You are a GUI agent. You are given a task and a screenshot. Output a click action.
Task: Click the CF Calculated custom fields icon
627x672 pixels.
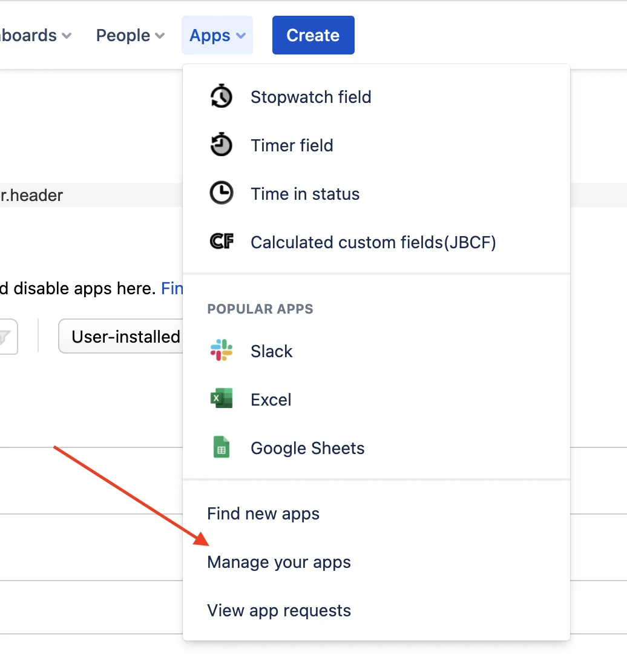pyautogui.click(x=222, y=242)
